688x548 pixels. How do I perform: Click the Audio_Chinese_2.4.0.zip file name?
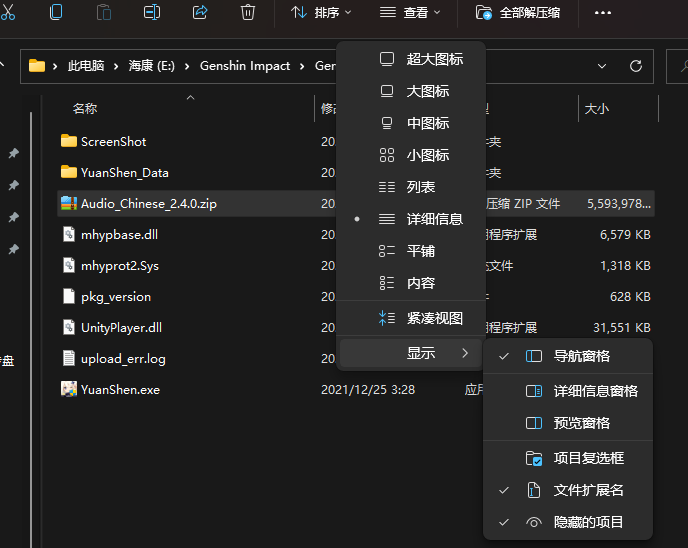[149, 204]
